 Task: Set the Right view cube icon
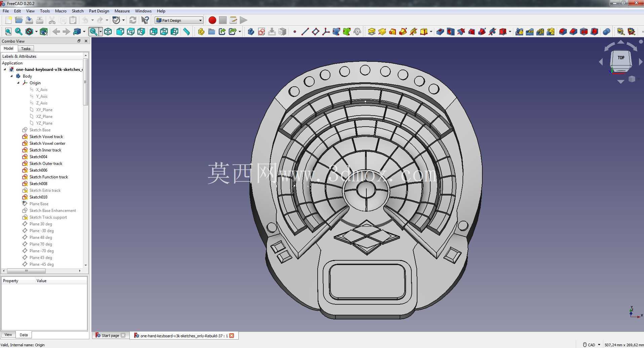141,32
